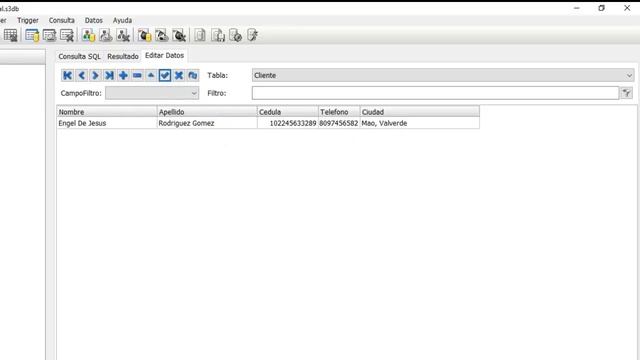Refresh the data with navigator refresh button
The height and width of the screenshot is (360, 640).
coord(193,75)
